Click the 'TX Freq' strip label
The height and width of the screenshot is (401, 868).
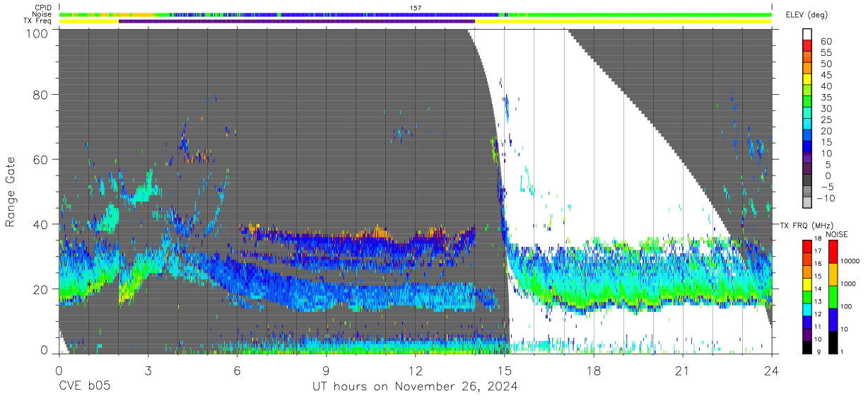pos(38,21)
